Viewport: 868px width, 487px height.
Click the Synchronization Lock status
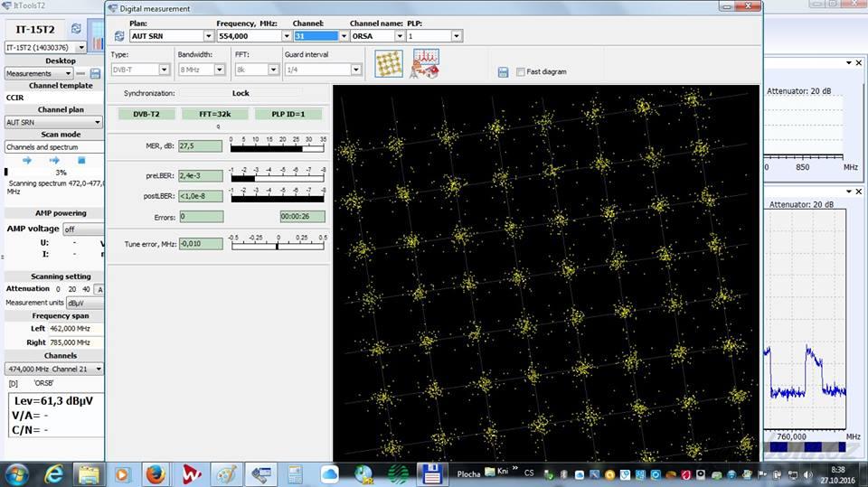pyautogui.click(x=241, y=93)
